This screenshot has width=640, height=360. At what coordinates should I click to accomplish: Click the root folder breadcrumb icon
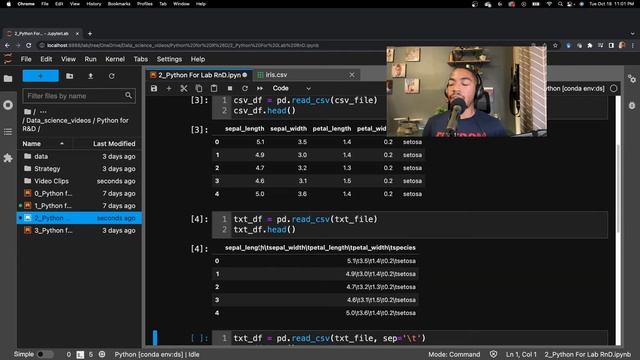27,111
